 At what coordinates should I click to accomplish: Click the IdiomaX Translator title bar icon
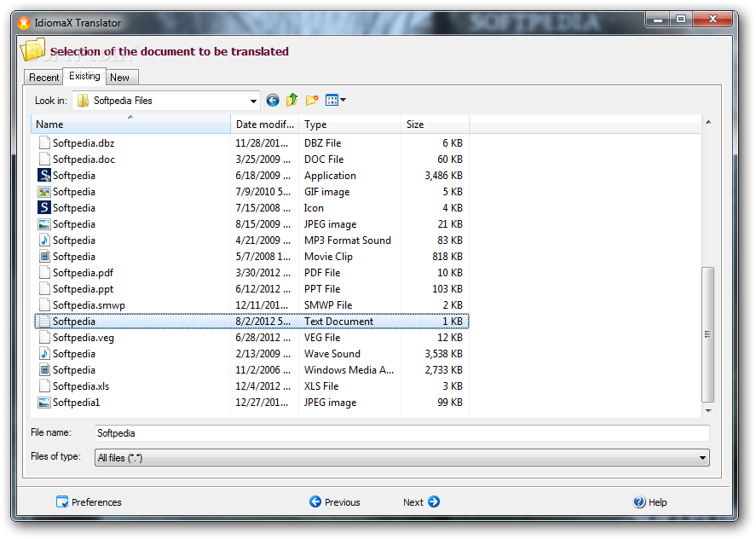(x=24, y=23)
